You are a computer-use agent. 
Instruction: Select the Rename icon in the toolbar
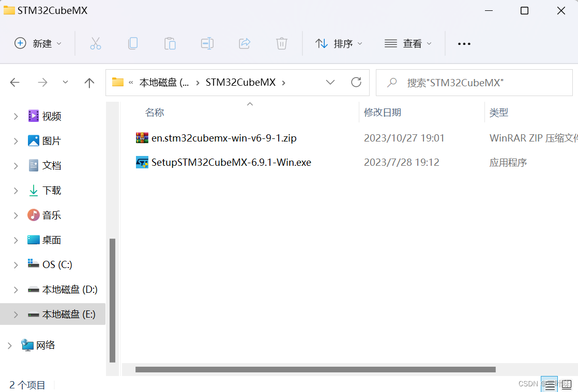207,43
